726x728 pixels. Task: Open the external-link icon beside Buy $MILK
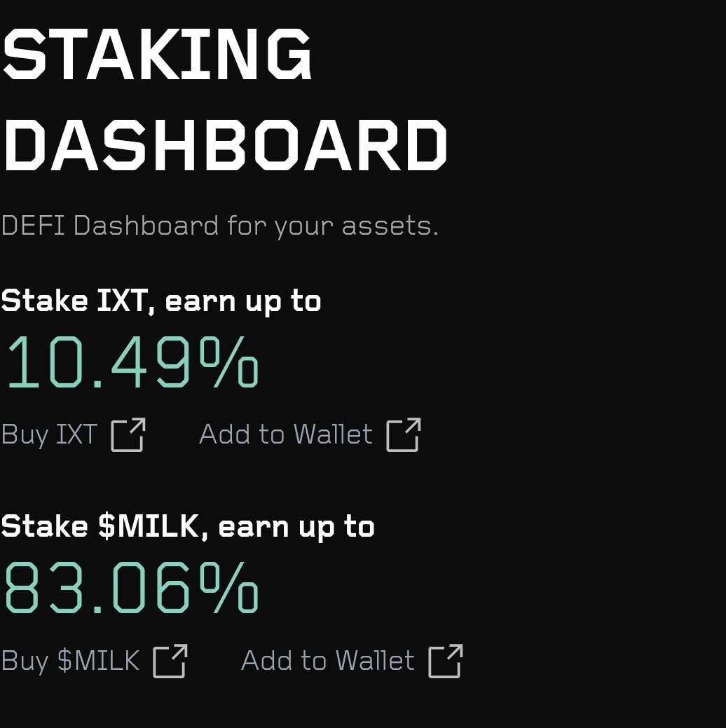[170, 661]
